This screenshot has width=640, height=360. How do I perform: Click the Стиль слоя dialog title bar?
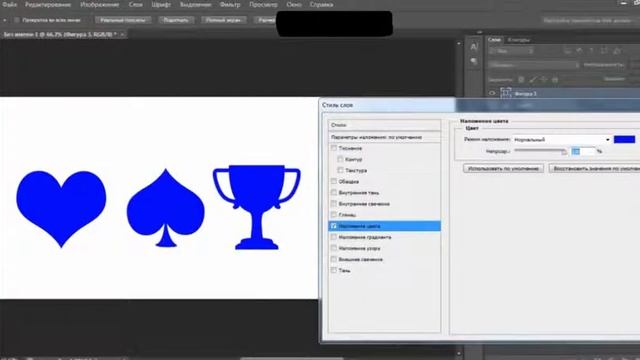tap(479, 105)
